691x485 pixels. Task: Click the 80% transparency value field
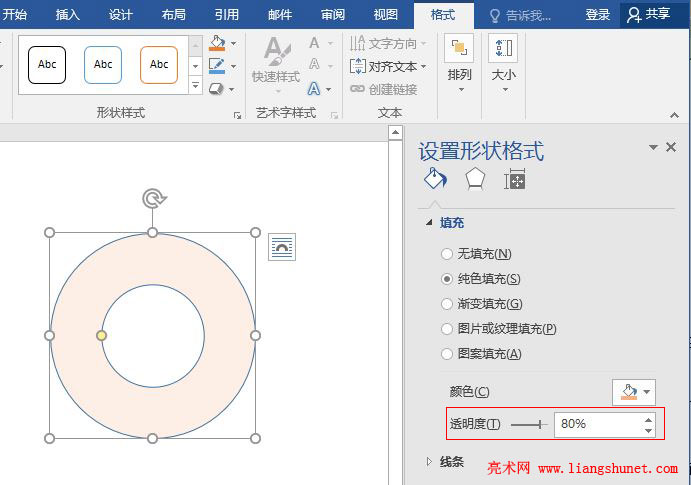[598, 424]
